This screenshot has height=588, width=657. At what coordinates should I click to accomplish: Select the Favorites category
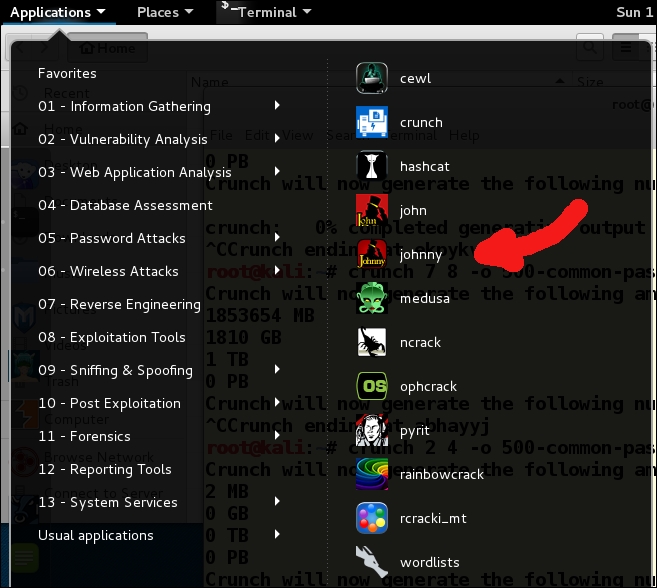coord(67,73)
